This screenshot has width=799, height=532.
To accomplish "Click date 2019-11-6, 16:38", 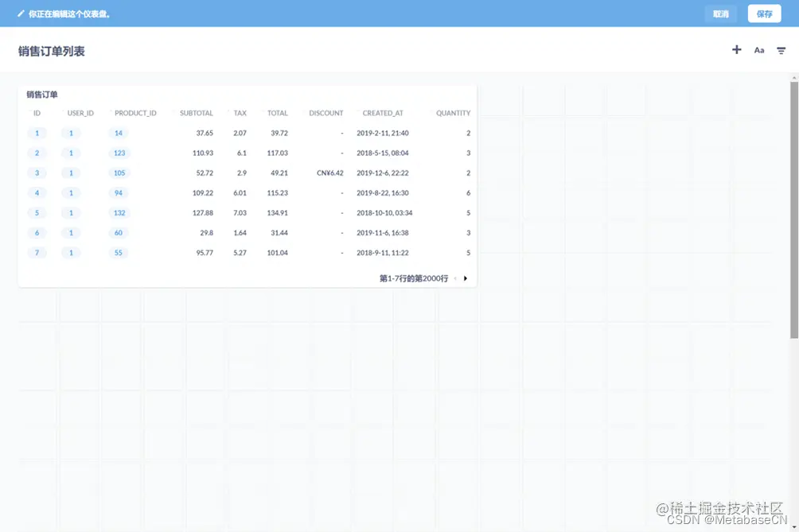I will pos(383,233).
